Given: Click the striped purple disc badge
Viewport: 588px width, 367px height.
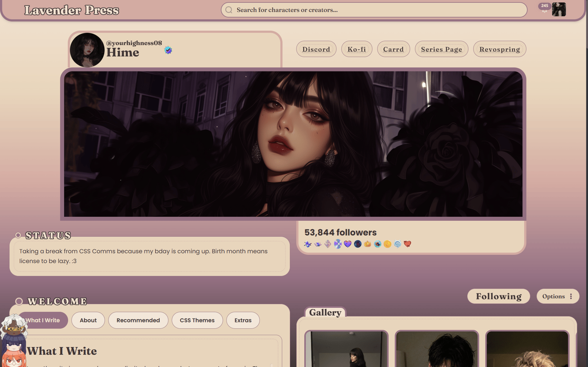Looking at the screenshot, I should (x=338, y=244).
